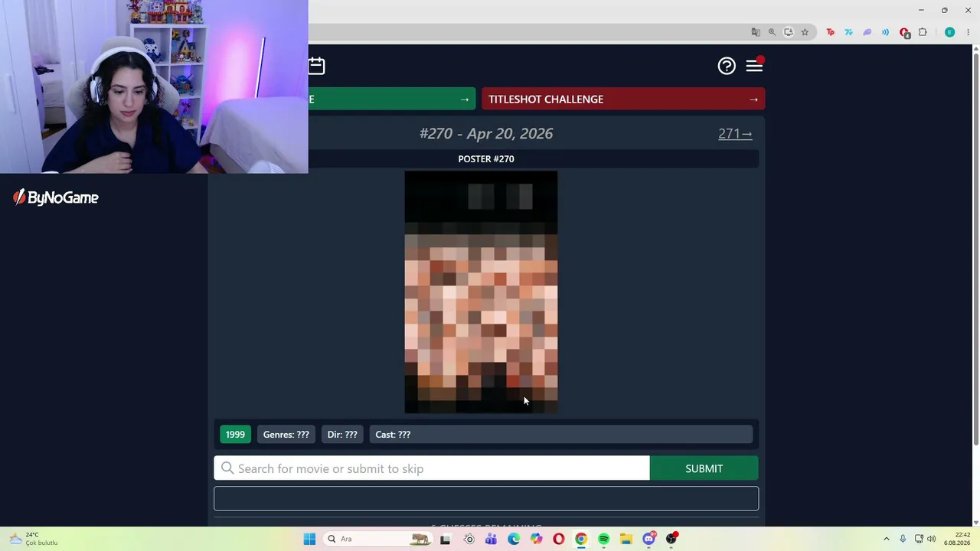Click the magnifier icon in search box

click(227, 468)
